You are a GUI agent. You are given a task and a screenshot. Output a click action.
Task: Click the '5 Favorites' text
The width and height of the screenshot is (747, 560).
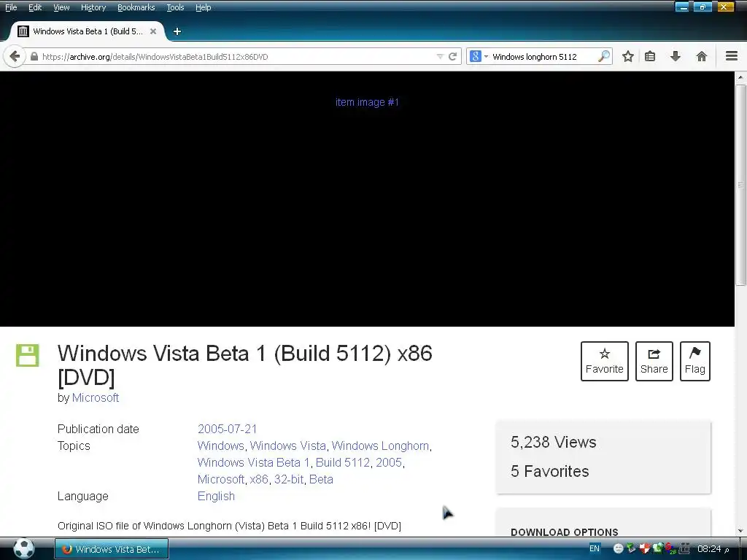pyautogui.click(x=550, y=471)
